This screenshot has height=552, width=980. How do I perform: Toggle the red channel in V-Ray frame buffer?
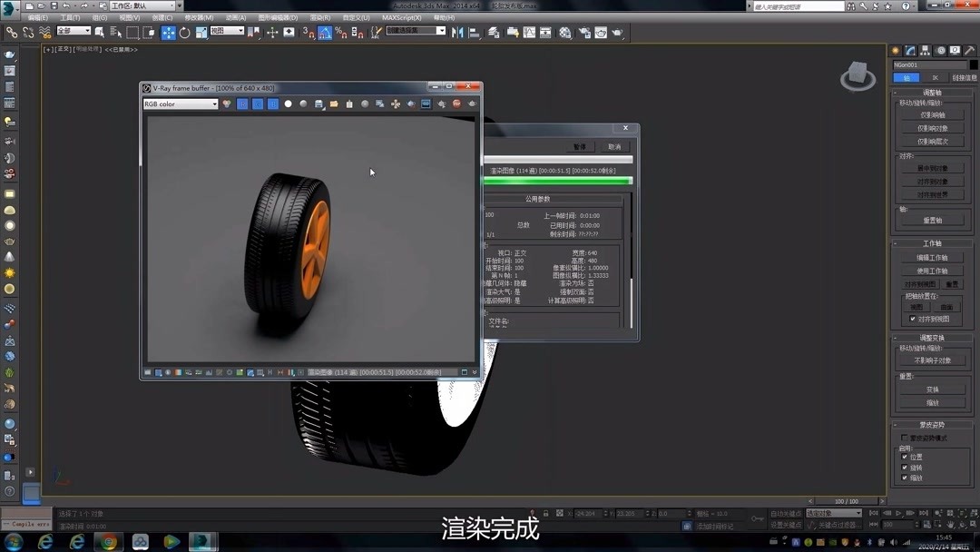[243, 103]
